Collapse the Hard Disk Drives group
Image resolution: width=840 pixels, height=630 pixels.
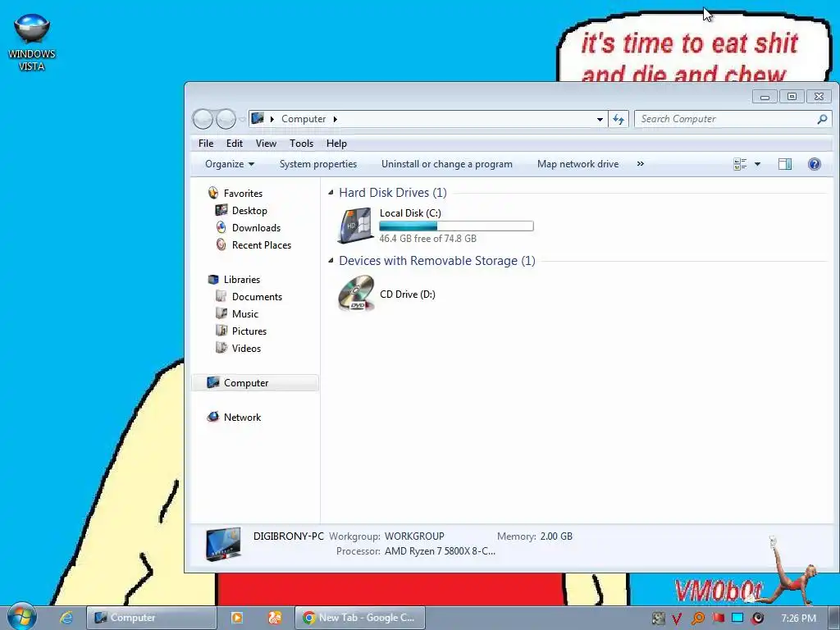pyautogui.click(x=331, y=192)
